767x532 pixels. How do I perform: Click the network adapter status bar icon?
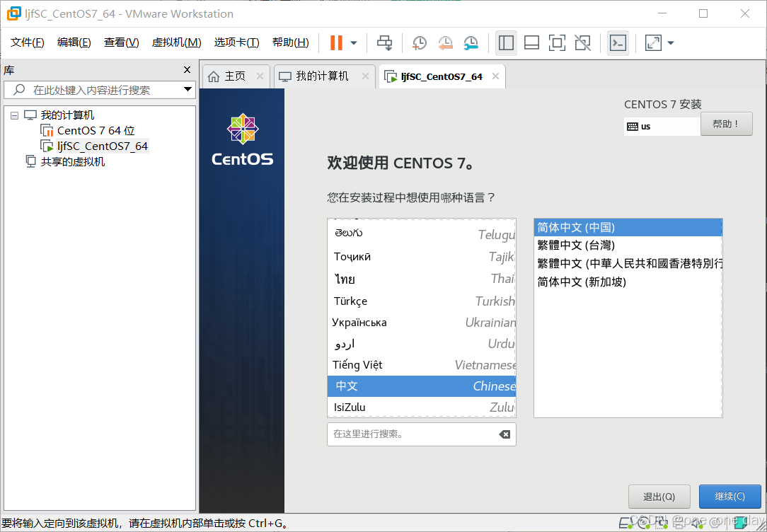[662, 524]
